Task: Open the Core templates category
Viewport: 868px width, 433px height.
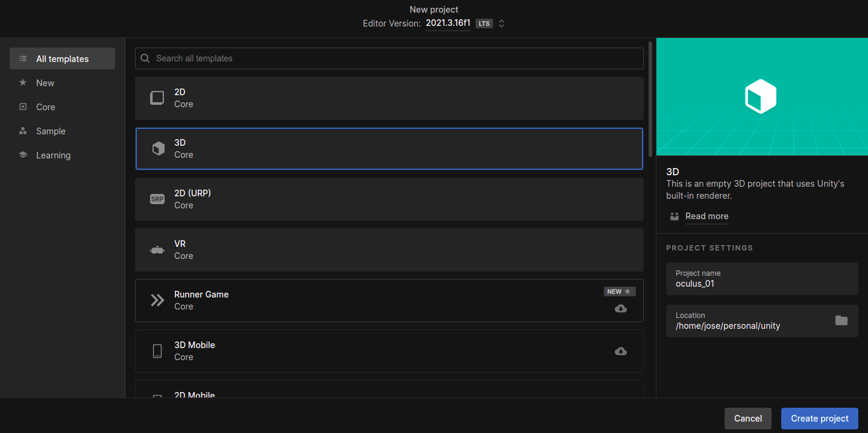Action: click(45, 107)
